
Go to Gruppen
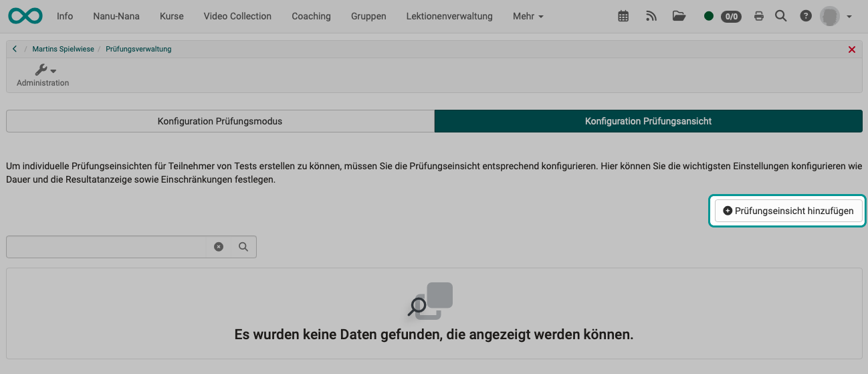[368, 16]
